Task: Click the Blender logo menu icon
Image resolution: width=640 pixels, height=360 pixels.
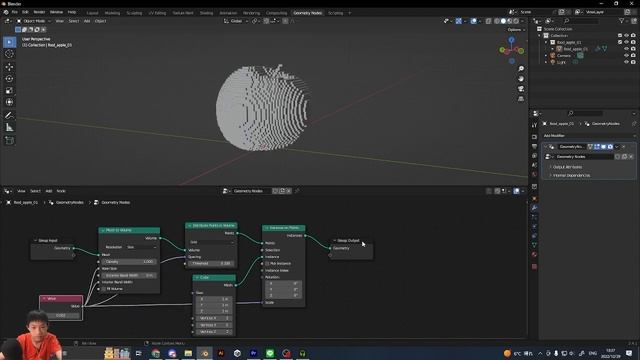Action: pos(6,12)
